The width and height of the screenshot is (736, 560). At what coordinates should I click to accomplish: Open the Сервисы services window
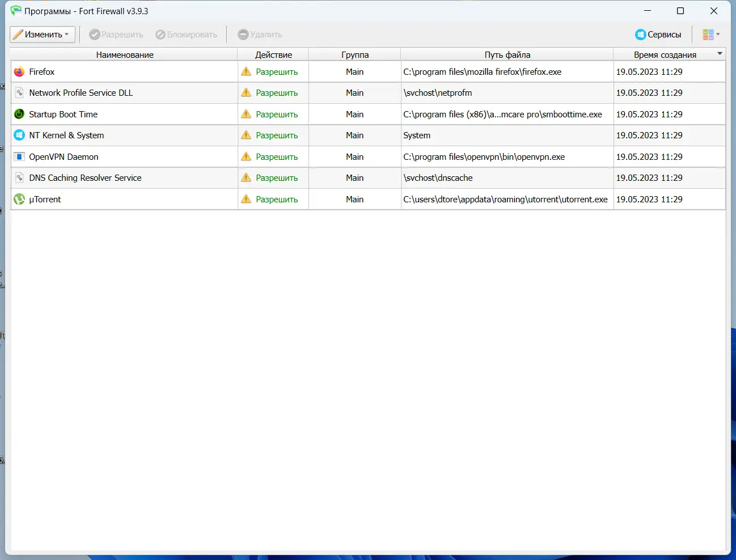(658, 35)
